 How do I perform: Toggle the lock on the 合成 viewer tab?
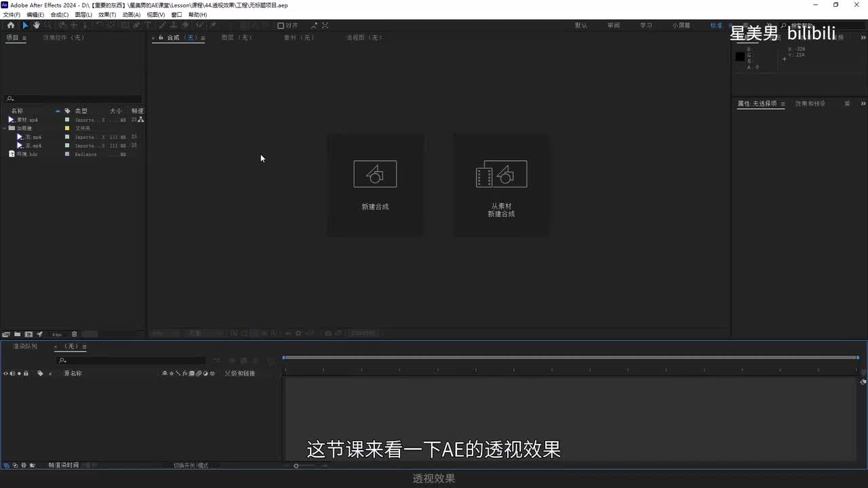(x=161, y=38)
